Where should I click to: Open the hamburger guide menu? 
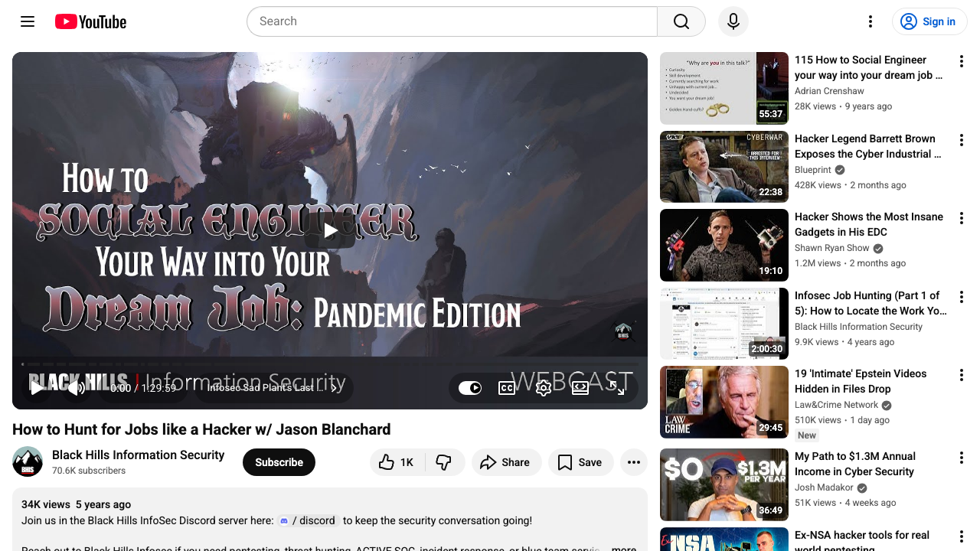click(x=28, y=21)
